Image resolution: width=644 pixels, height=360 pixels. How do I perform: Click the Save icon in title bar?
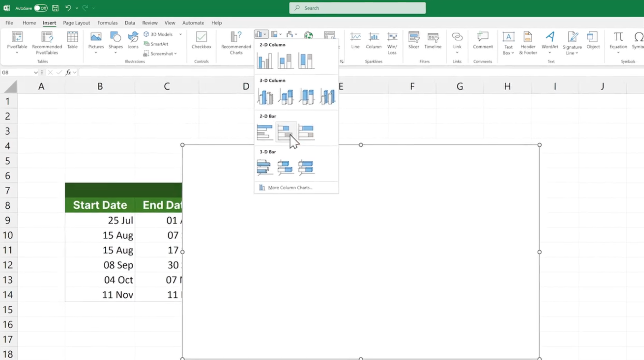[x=55, y=8]
